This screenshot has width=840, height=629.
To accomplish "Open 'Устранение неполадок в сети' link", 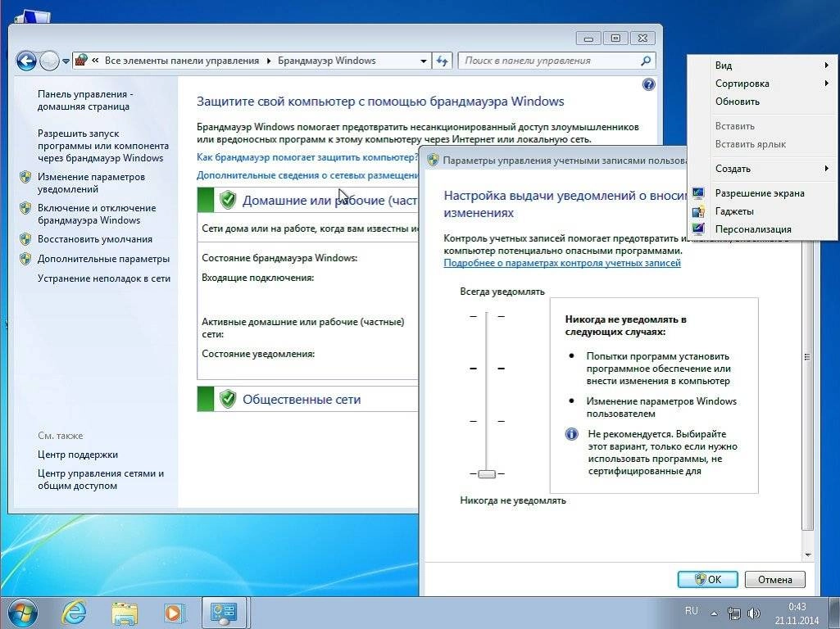I will [x=104, y=278].
